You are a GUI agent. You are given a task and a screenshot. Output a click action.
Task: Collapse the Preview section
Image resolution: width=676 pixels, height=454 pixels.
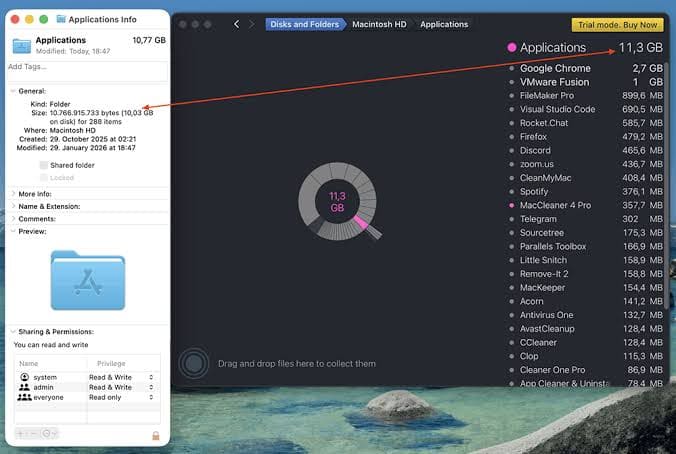tap(13, 231)
